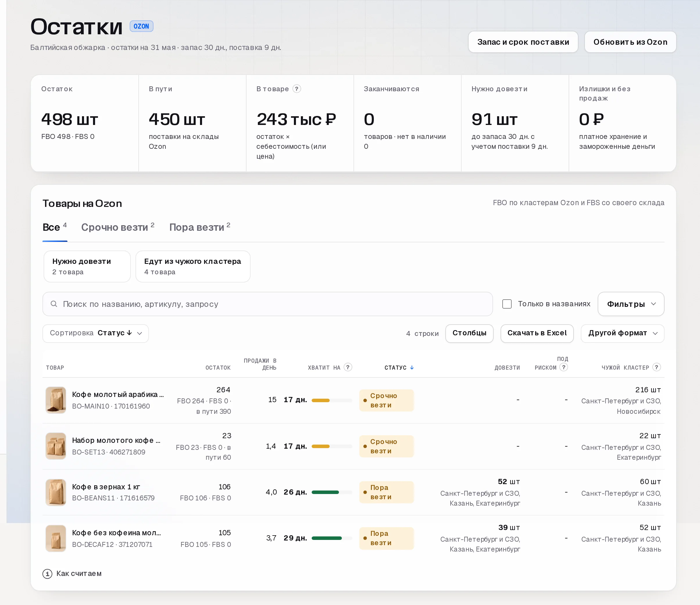Click Скачать в Excel button
The width and height of the screenshot is (700, 605).
[537, 333]
